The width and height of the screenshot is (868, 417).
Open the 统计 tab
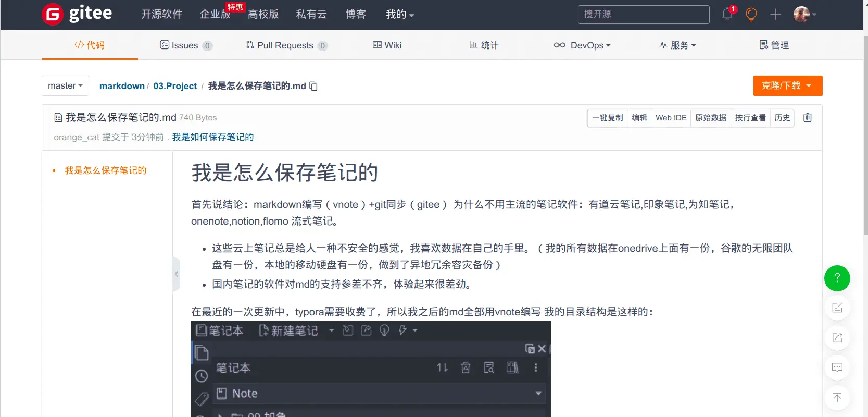(x=484, y=45)
